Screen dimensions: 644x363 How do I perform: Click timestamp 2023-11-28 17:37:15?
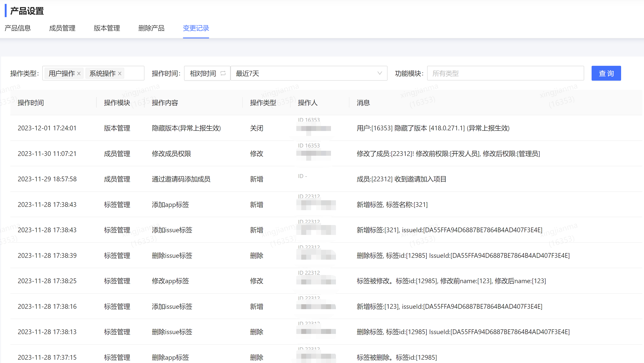point(47,357)
